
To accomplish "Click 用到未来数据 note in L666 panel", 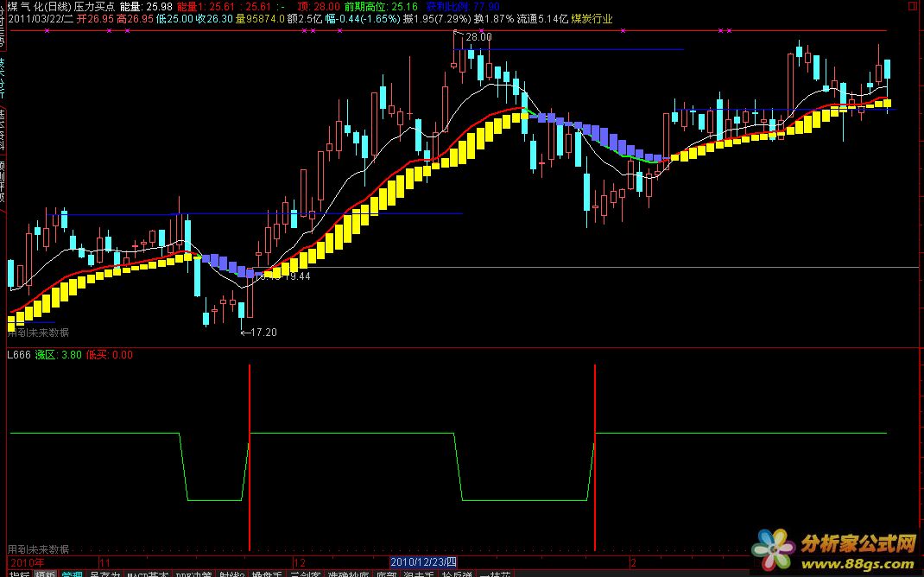I will [38, 549].
